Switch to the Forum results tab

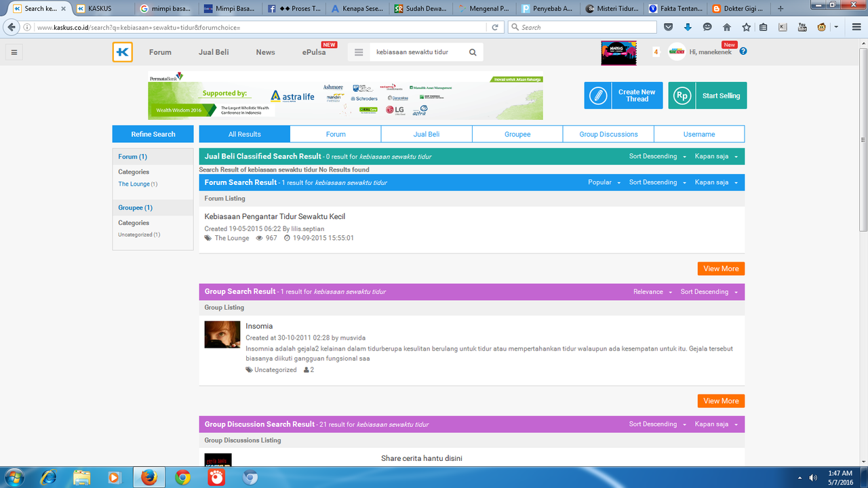(x=336, y=134)
